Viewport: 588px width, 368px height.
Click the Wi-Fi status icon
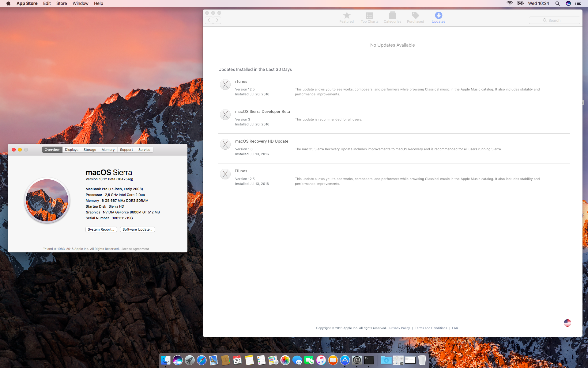click(x=510, y=3)
